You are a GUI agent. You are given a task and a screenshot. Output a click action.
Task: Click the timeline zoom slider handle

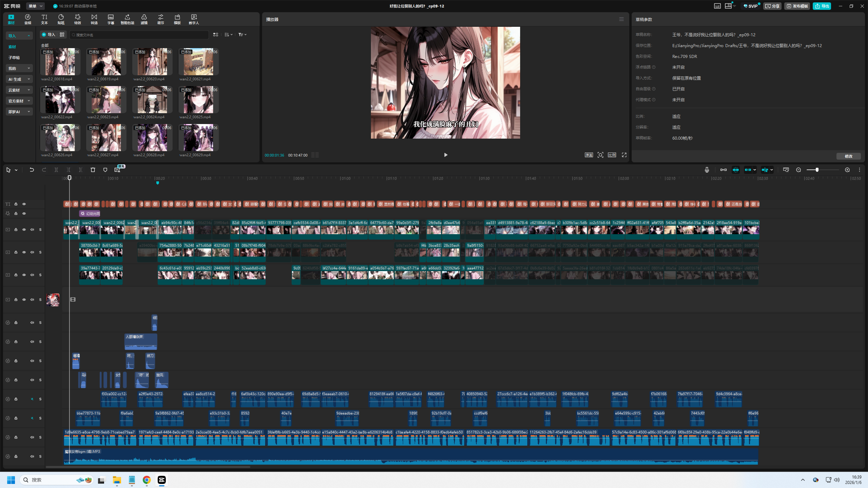click(x=817, y=170)
